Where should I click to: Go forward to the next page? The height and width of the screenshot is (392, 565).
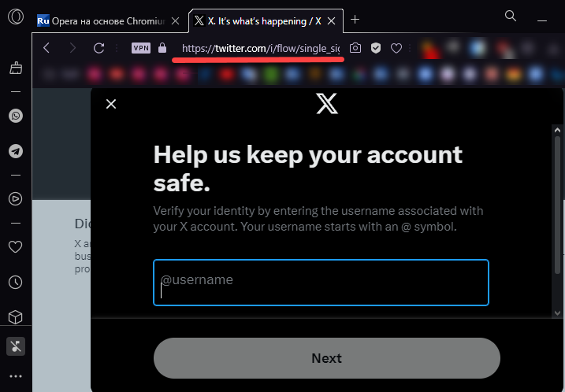click(72, 48)
